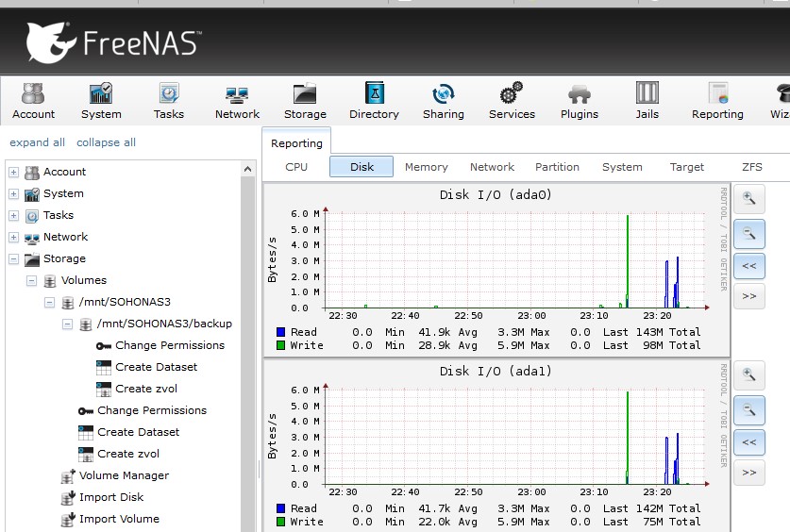Zoom in on the ada1 graph
790x532 pixels.
pos(749,375)
